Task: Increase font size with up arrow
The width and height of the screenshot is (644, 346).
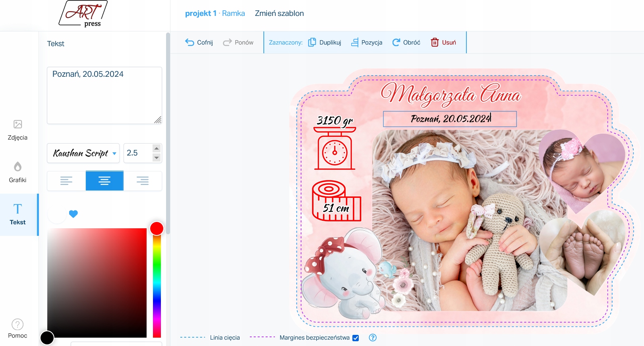Action: click(x=157, y=148)
